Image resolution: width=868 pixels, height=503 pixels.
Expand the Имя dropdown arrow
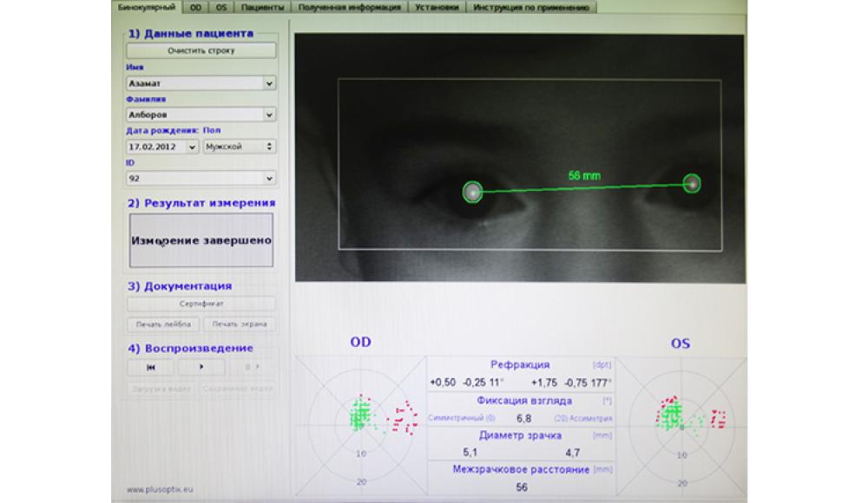pos(269,83)
